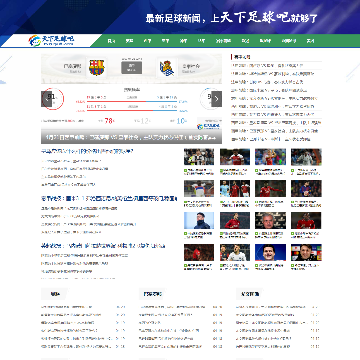
Task: Open thumbnail of red-shirted player raising arm before blue crowd
Action: click(x=270, y=157)
